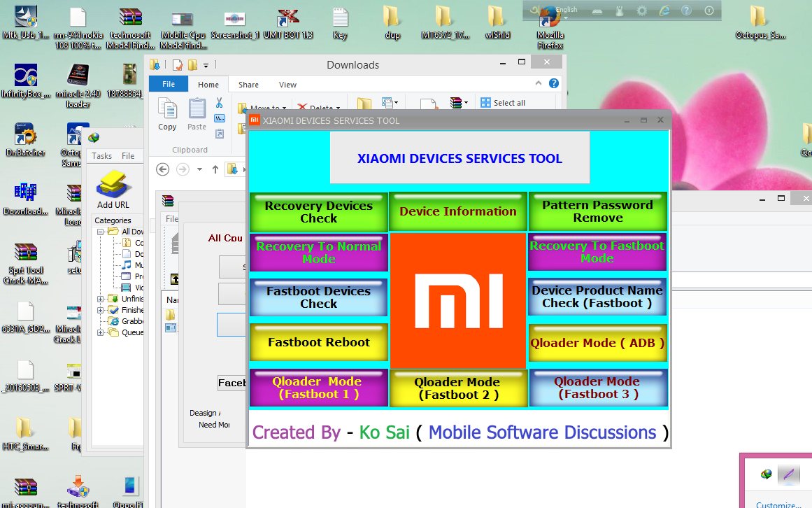Select Recovery To Fastboot Mode

point(597,252)
